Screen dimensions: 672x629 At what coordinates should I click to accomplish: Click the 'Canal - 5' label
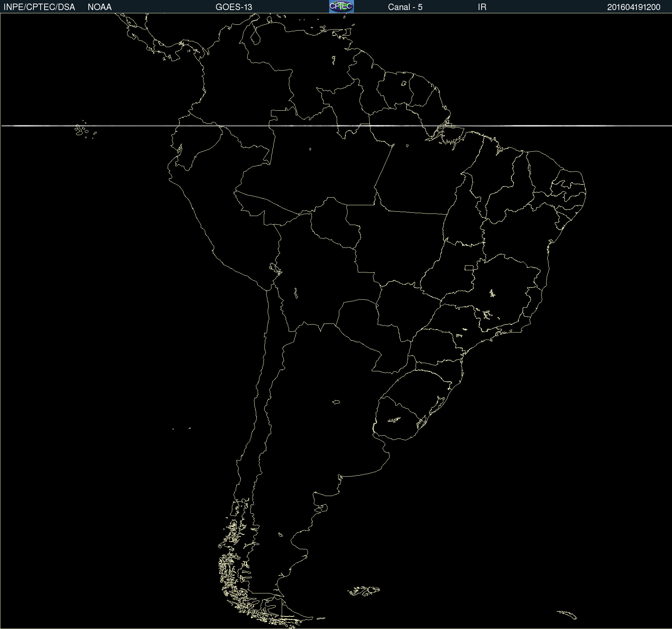pyautogui.click(x=405, y=7)
